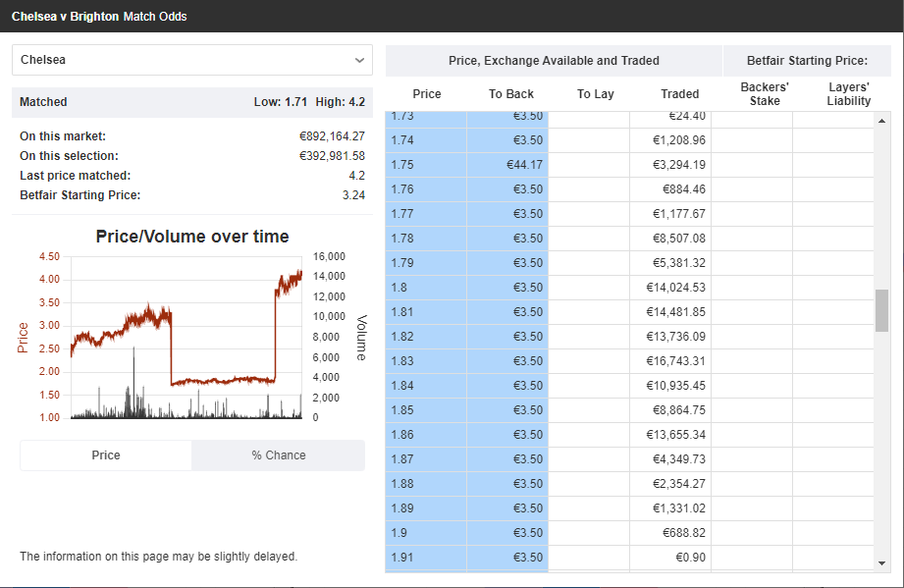Select the 1.87 price cell
Image resolution: width=904 pixels, height=588 pixels.
coord(426,458)
